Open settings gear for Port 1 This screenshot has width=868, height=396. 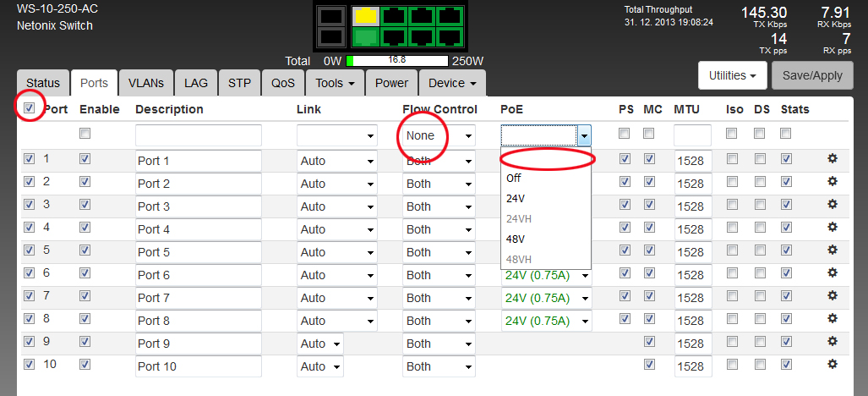click(x=832, y=158)
